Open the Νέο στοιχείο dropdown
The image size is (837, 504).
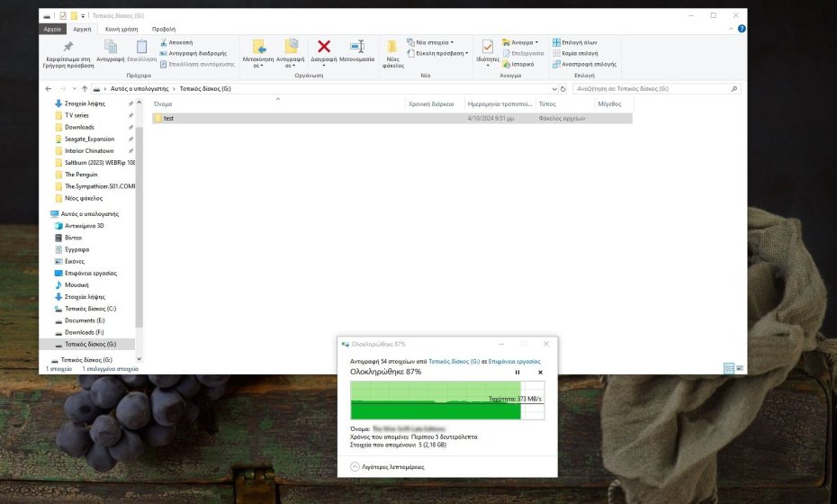430,42
